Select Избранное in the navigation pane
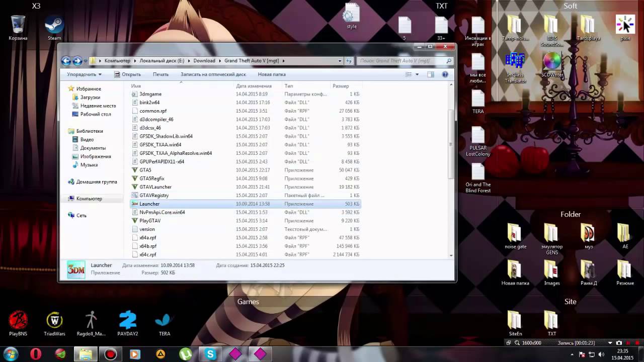Screen dimensions: 644x362 (85, 88)
